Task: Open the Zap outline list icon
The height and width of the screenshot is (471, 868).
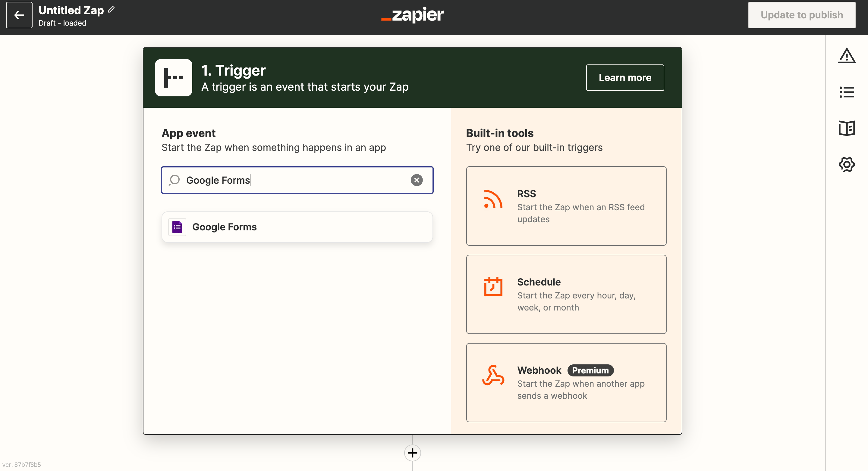Action: 846,92
